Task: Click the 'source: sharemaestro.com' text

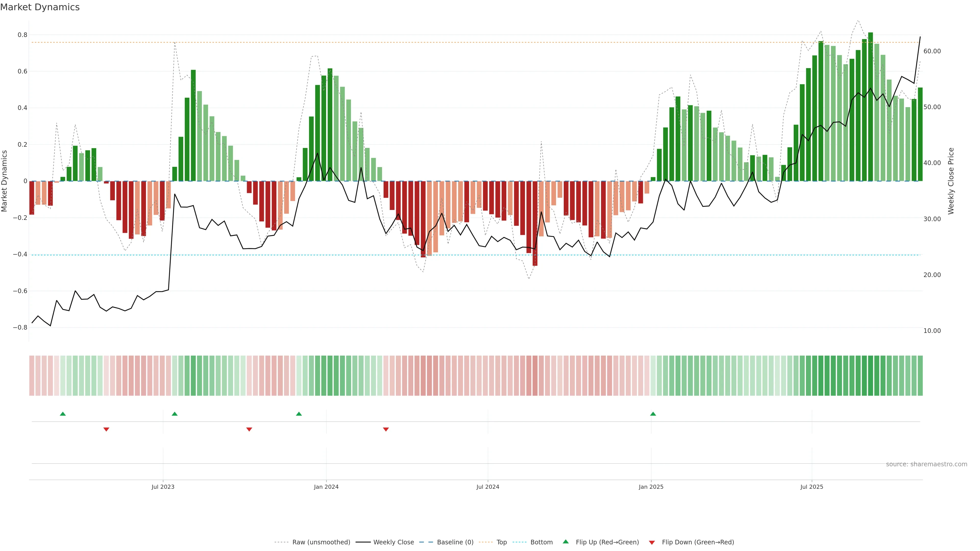Action: coord(926,464)
